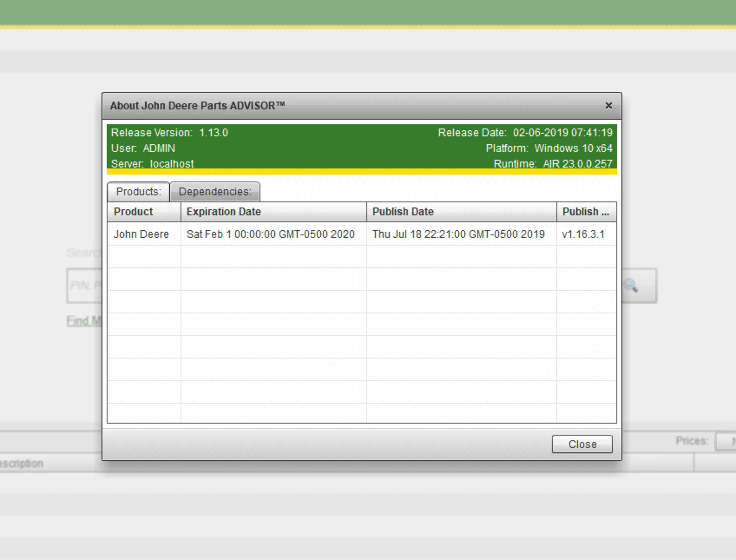Click the About John Deere Parts ADVISOR title
736x560 pixels.
click(x=197, y=105)
